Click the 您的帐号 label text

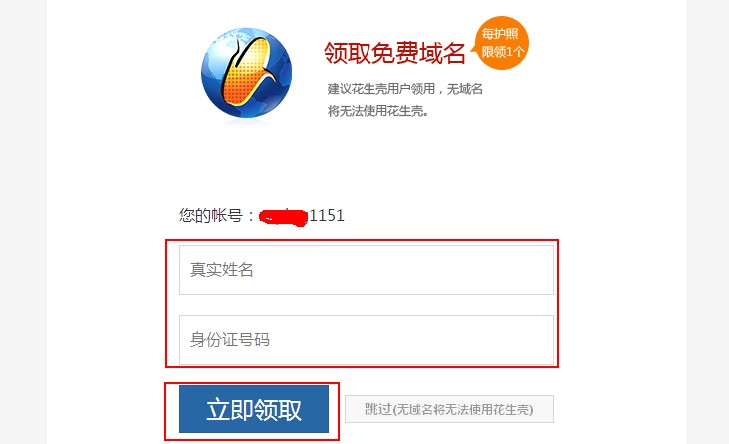(211, 215)
